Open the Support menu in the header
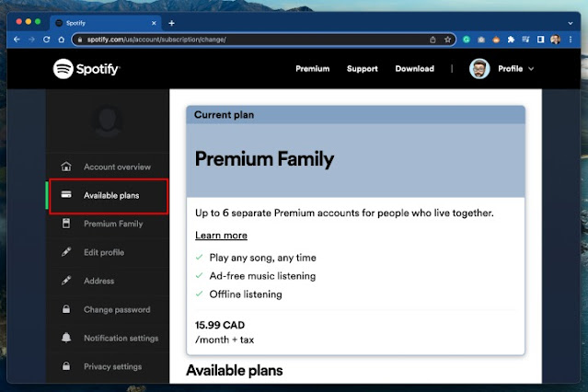 [363, 69]
